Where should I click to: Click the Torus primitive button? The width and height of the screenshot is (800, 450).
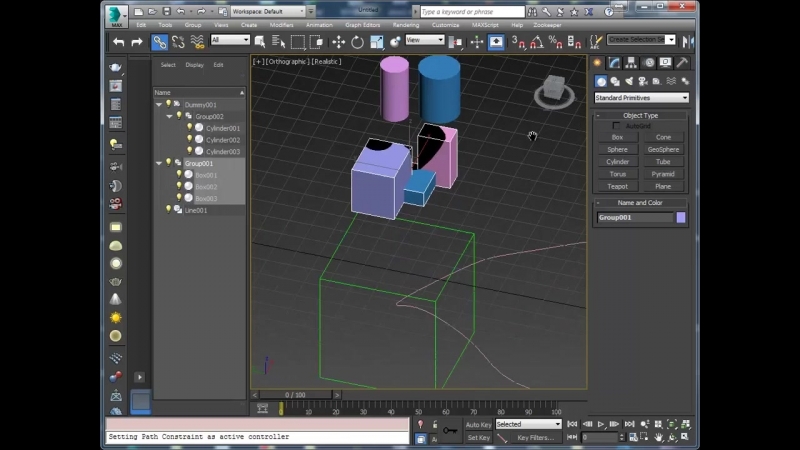coord(617,174)
